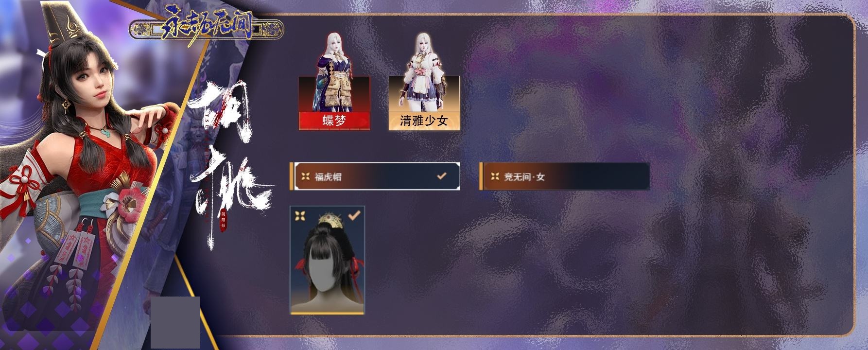Click the gold bar beneath the hairstyle card
Image resolution: width=868 pixels, height=350 pixels.
pyautogui.click(x=327, y=314)
